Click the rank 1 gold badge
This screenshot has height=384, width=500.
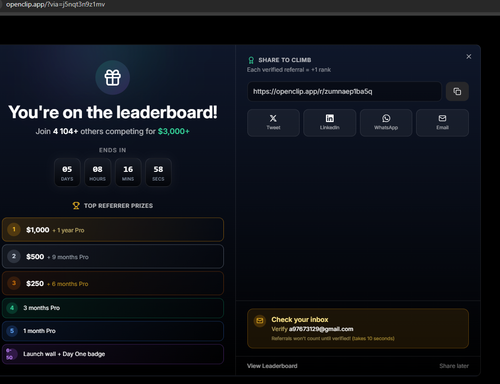tap(14, 229)
